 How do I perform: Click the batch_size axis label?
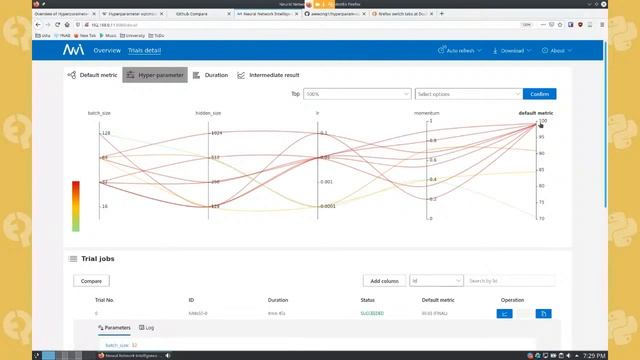pos(99,113)
